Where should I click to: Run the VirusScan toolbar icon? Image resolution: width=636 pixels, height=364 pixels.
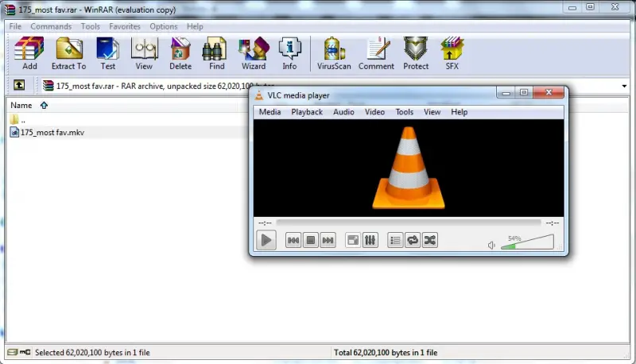[334, 53]
